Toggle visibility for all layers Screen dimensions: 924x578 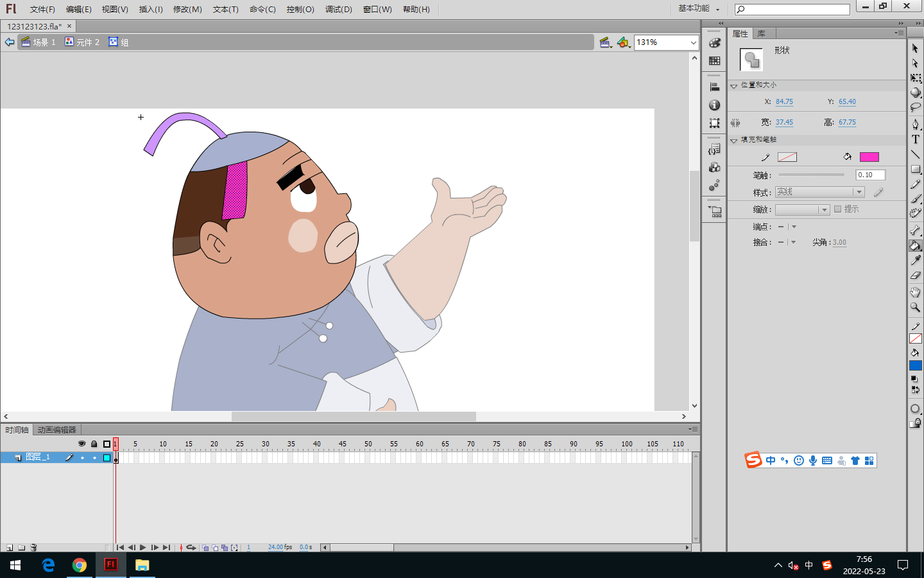81,444
